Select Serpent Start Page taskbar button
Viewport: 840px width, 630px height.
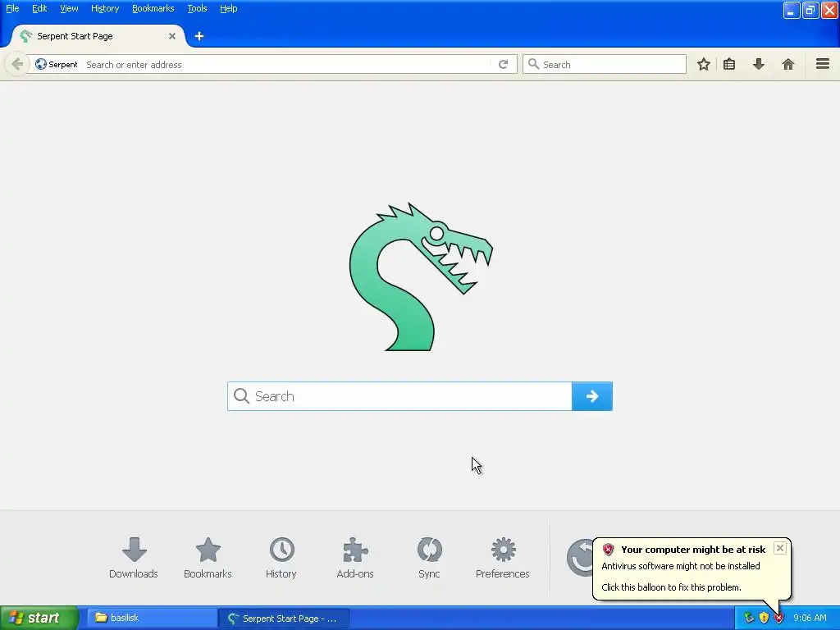(284, 619)
